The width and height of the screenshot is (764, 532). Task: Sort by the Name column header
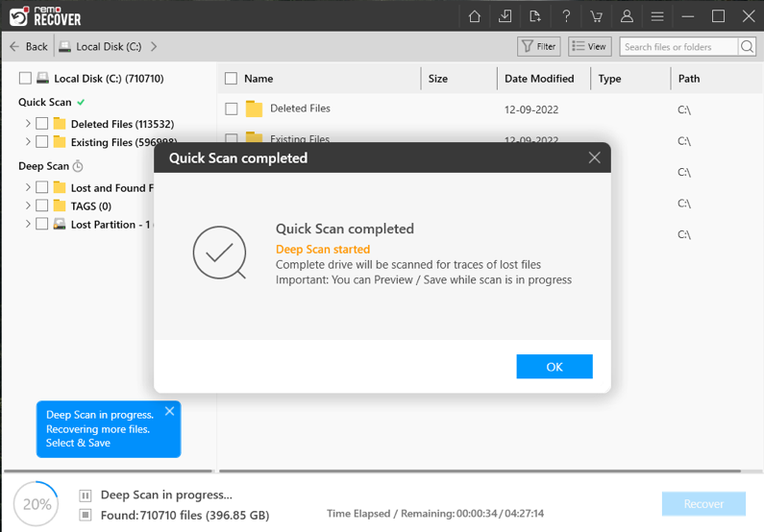click(259, 79)
